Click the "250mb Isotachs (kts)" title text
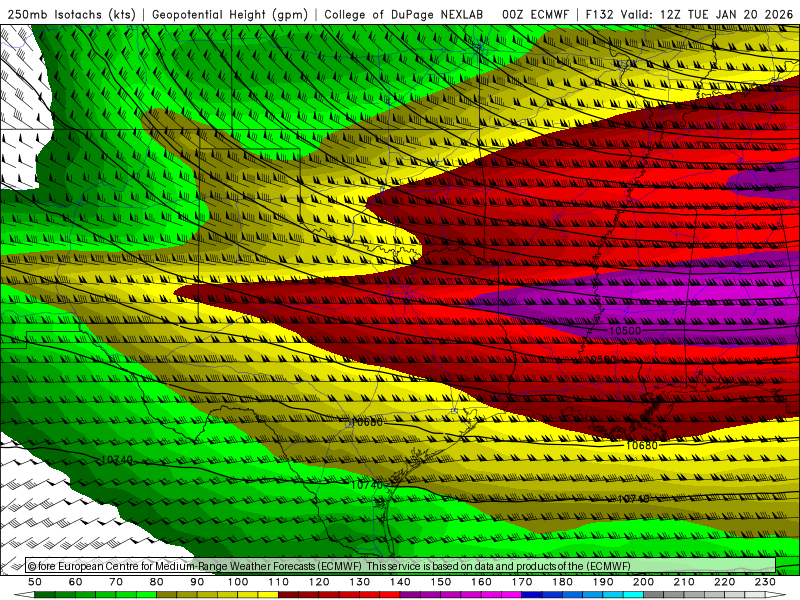Screen dimensions: 800x600 pyautogui.click(x=72, y=15)
